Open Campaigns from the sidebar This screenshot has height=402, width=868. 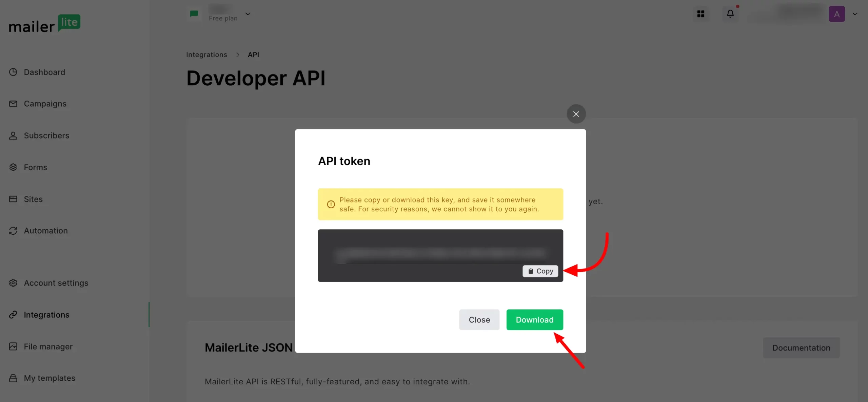coord(45,104)
